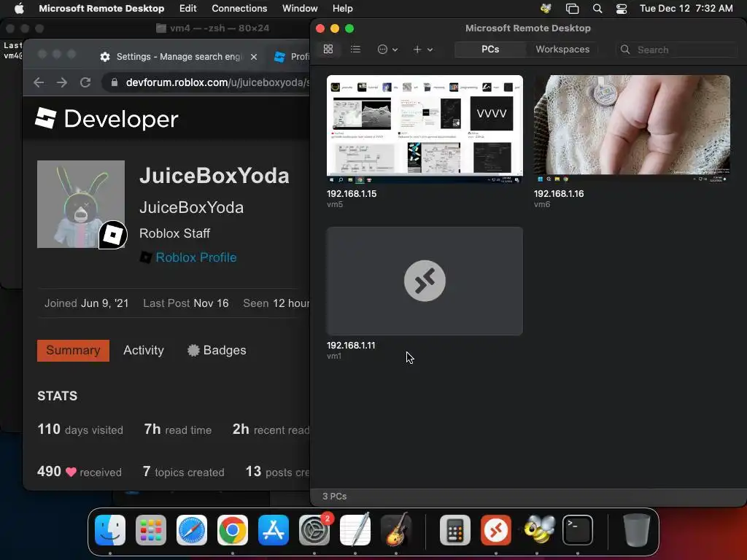This screenshot has width=747, height=560.
Task: Click the 192.168.1.16 label text
Action: [x=559, y=194]
